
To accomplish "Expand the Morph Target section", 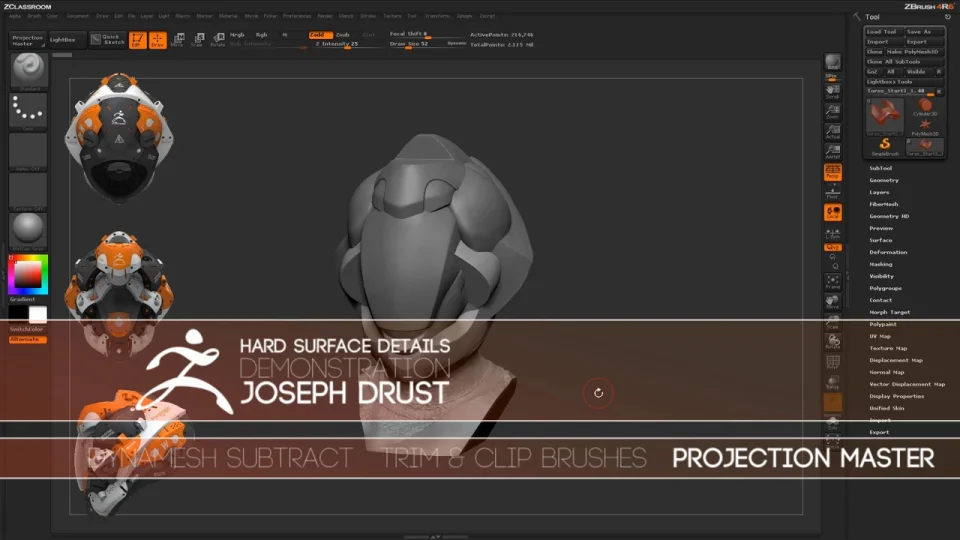I will coord(890,312).
